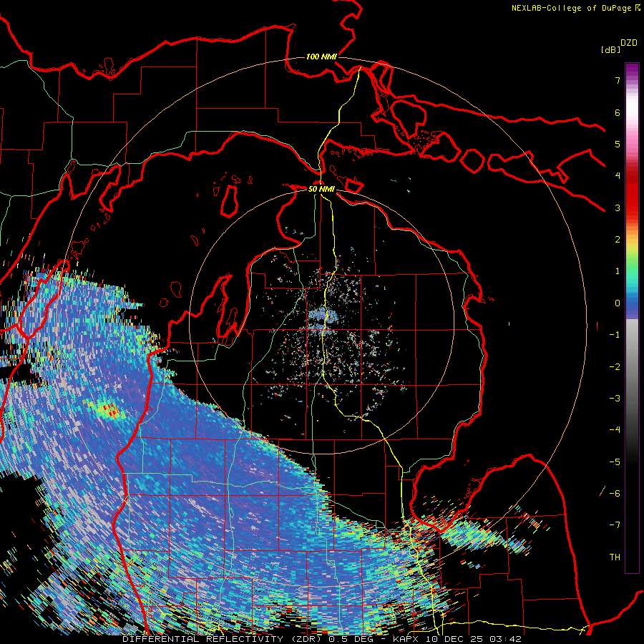Click the "TH" threshold label on legend

615,557
